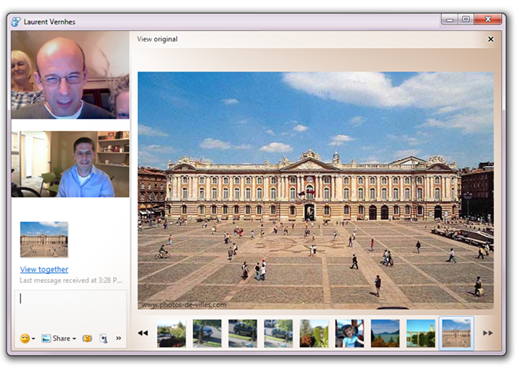Send a nudge with the vibrating icon

(87, 338)
